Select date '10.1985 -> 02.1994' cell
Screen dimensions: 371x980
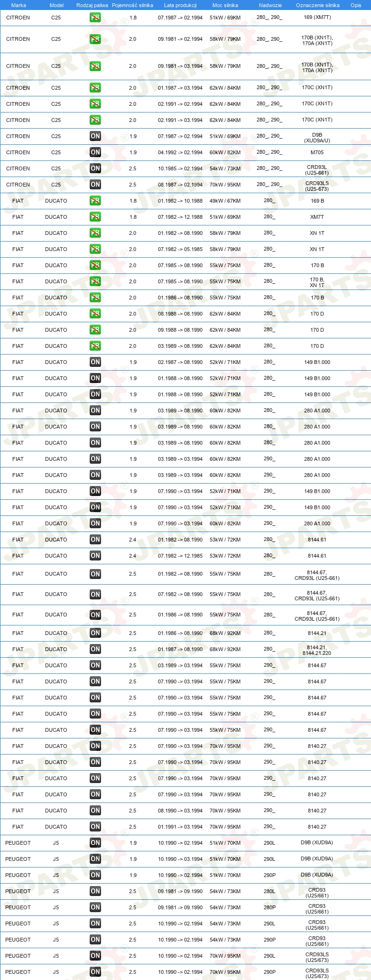(180, 168)
